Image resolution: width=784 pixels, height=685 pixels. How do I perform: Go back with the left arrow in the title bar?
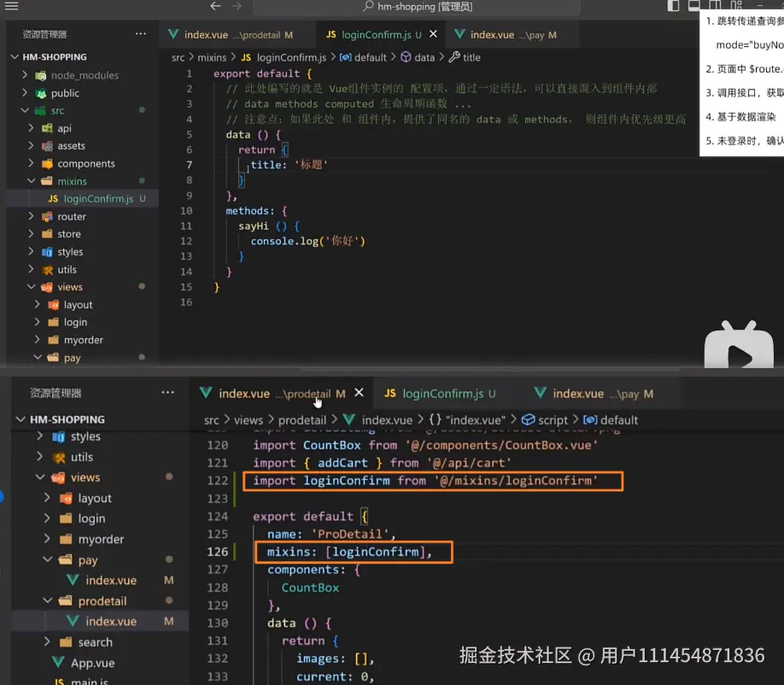[215, 6]
